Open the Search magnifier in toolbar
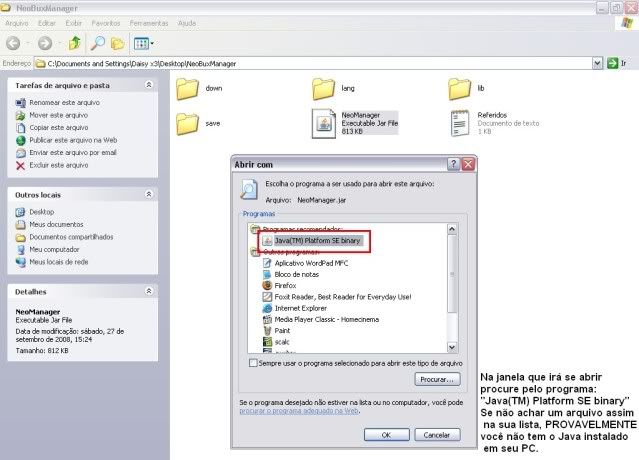 point(98,43)
